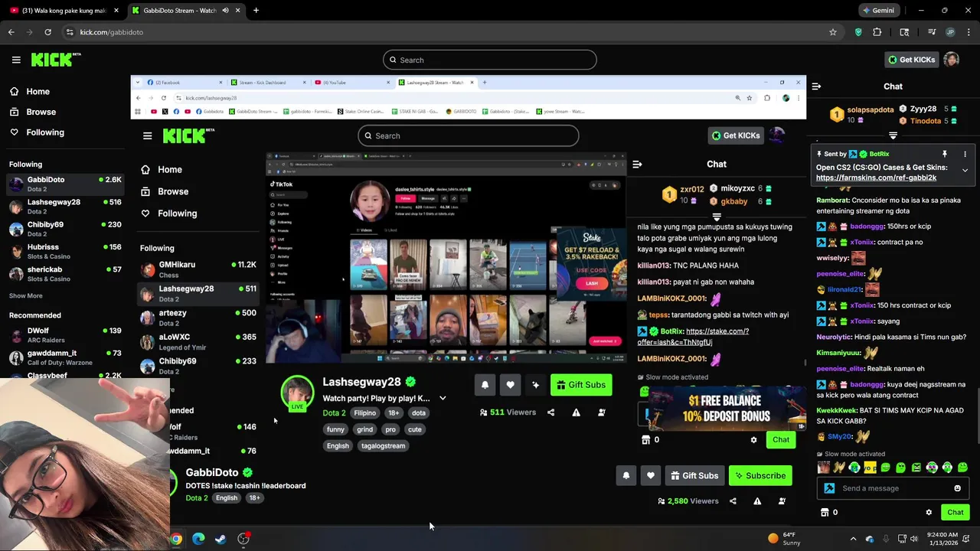Expand the pinned message chevron
Screen dimensions: 980x551
point(965,170)
